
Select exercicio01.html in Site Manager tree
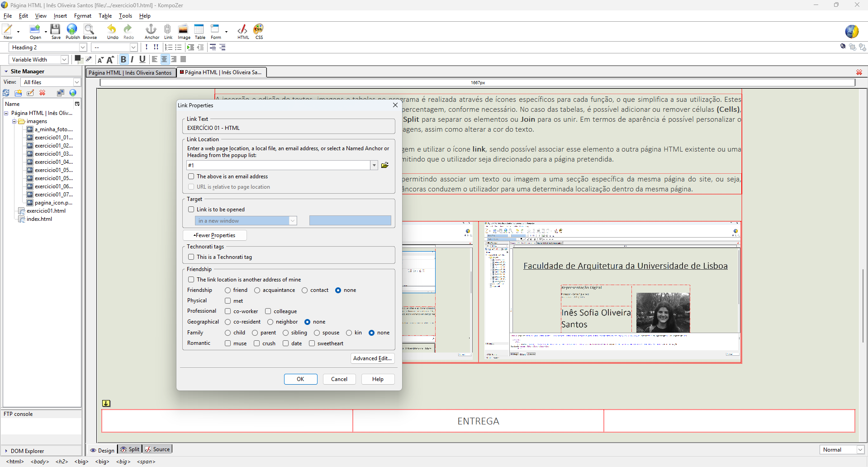tap(46, 211)
